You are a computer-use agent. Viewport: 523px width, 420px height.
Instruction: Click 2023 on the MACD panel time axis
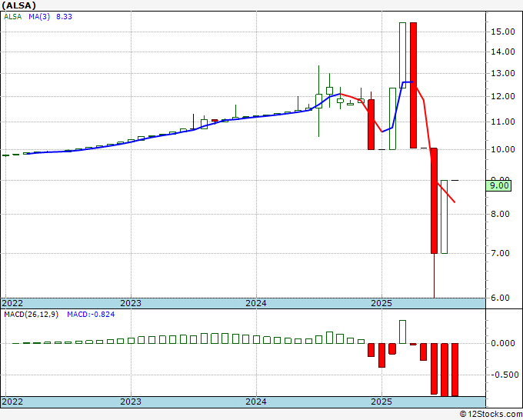(x=131, y=402)
